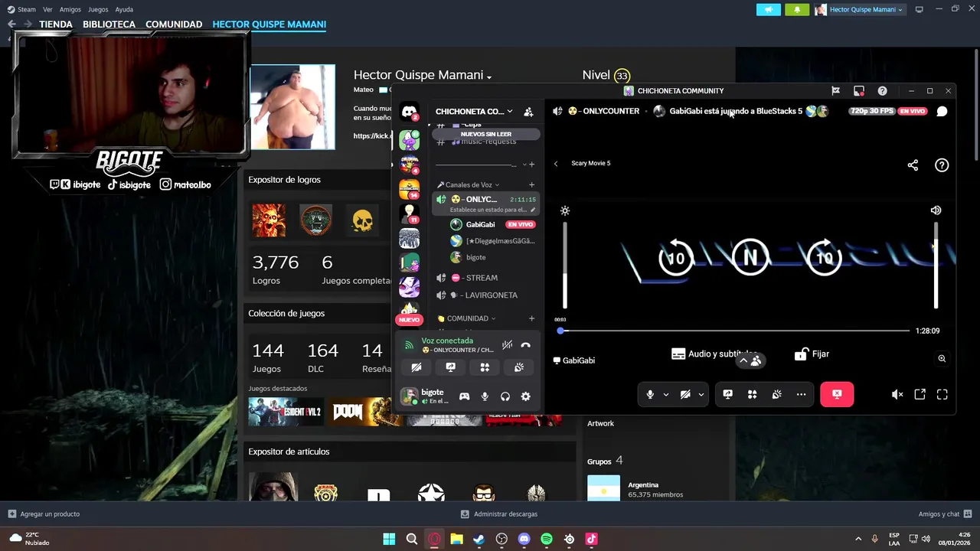Viewport: 980px width, 551px height.
Task: Open Steam announcements megaphone icon
Action: 769,9
